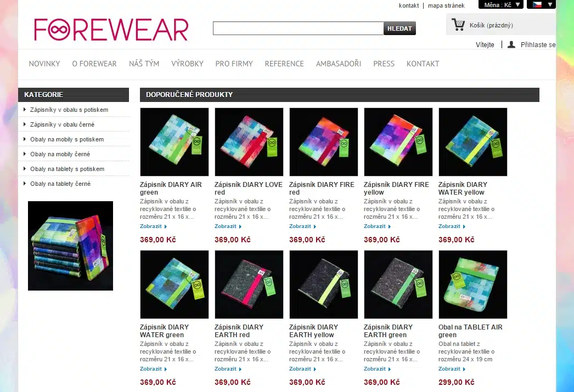The height and width of the screenshot is (392, 574).
Task: Click the stacked notebooks banner image in sidebar
Action: [70, 246]
